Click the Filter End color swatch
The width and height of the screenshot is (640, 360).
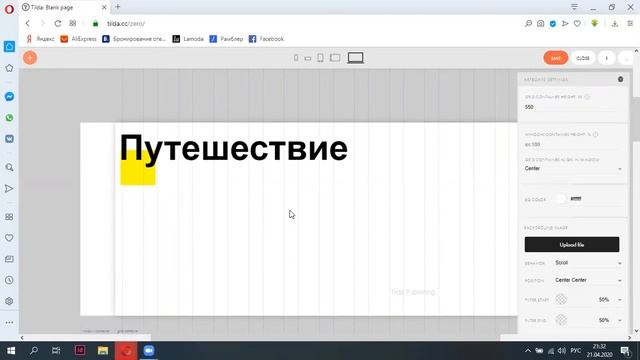tap(561, 320)
